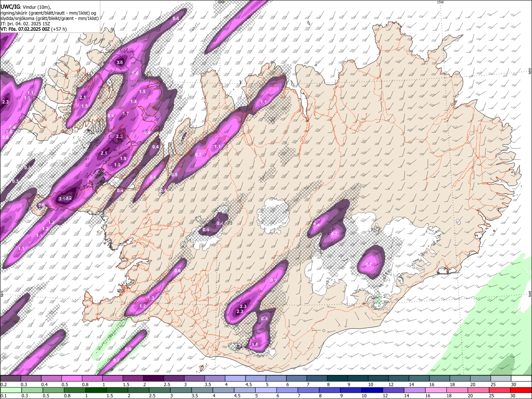Click the '1.7' precipitation value on the map
The width and height of the screenshot is (532, 399).
point(126,113)
